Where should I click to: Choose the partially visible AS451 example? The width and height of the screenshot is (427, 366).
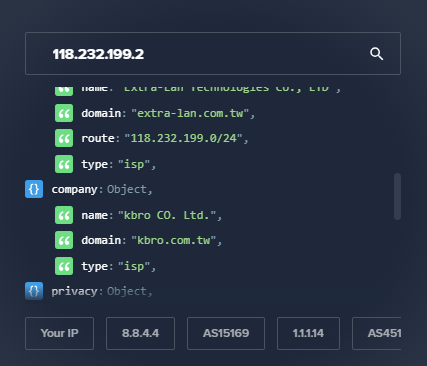(377, 333)
